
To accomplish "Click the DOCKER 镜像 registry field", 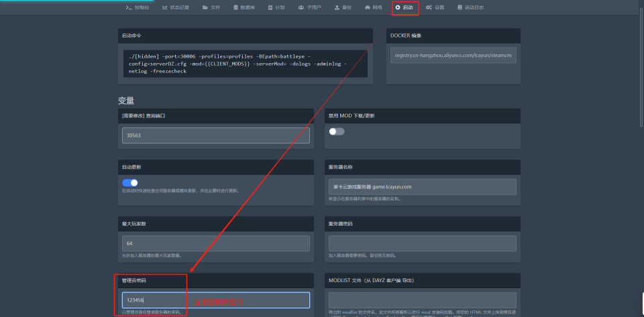I will pos(453,56).
